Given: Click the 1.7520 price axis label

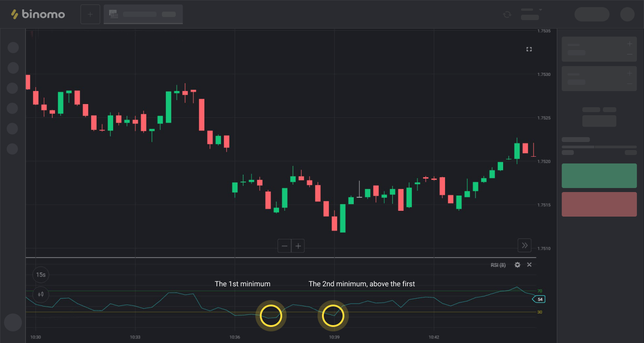Looking at the screenshot, I should (x=544, y=162).
